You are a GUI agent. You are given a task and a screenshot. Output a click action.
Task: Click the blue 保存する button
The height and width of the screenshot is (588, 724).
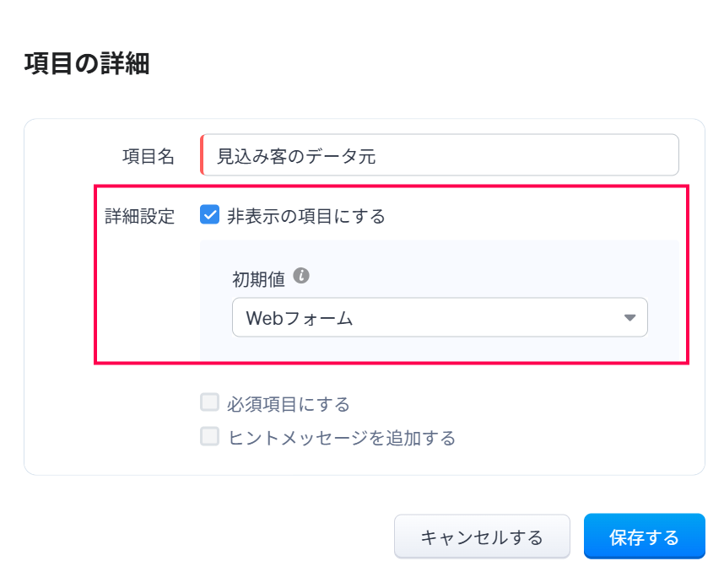644,537
